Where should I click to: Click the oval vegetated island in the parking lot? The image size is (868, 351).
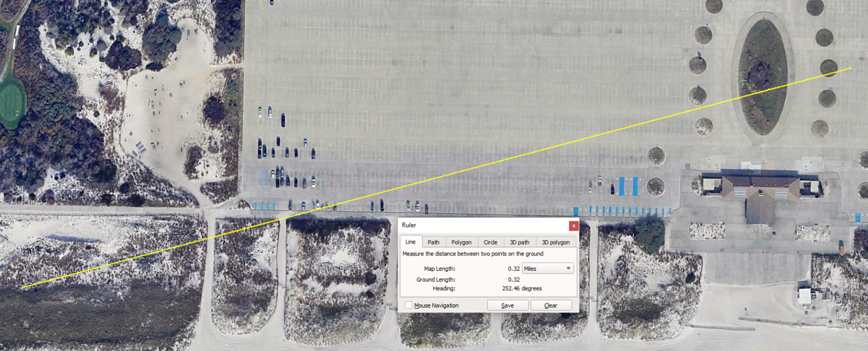pos(763,77)
